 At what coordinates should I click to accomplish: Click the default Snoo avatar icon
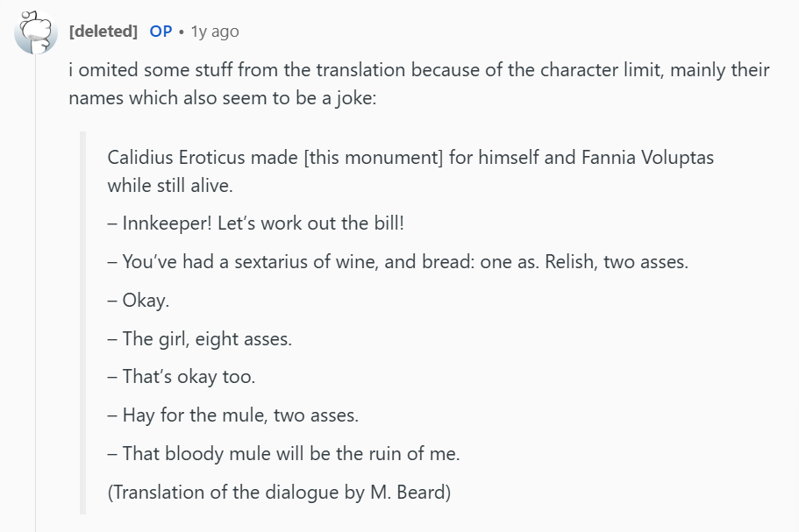[x=35, y=32]
